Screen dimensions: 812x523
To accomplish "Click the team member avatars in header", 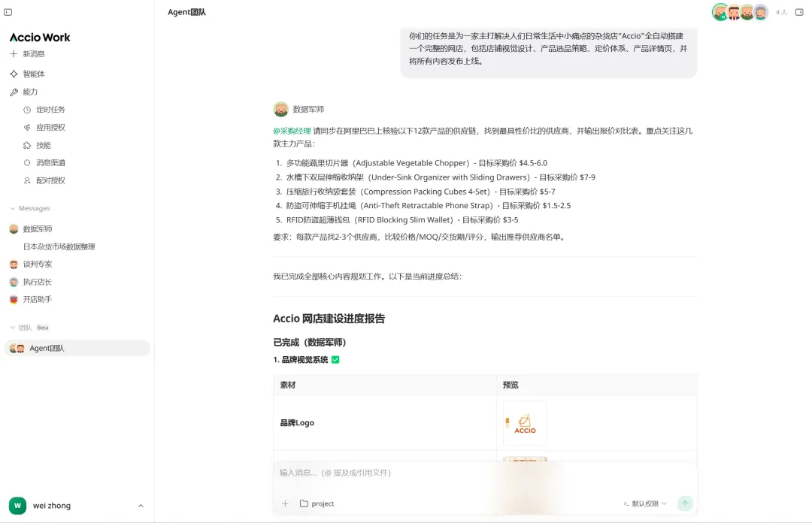I will tap(740, 12).
